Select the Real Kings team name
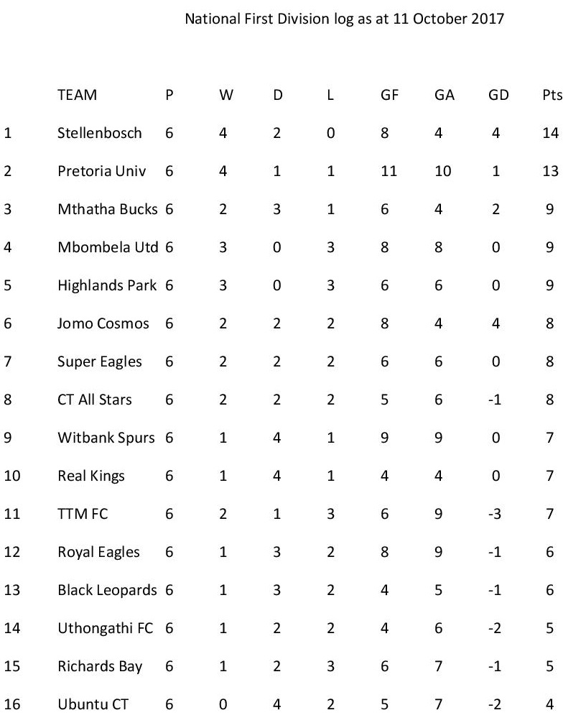Screen dimensions: 586x728 pos(91,476)
